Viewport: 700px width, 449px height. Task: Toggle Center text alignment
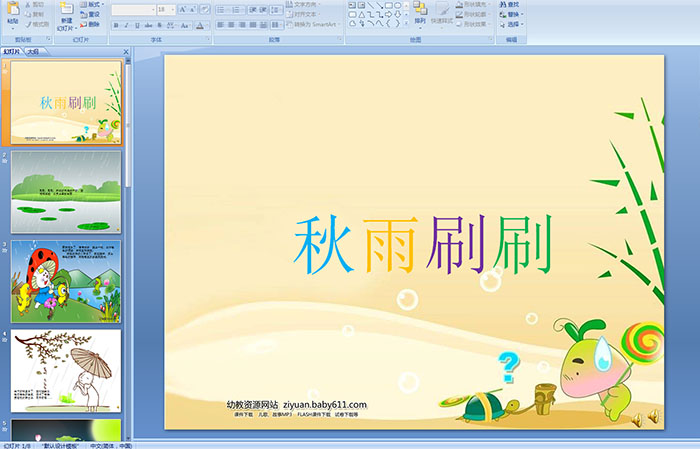(x=231, y=25)
